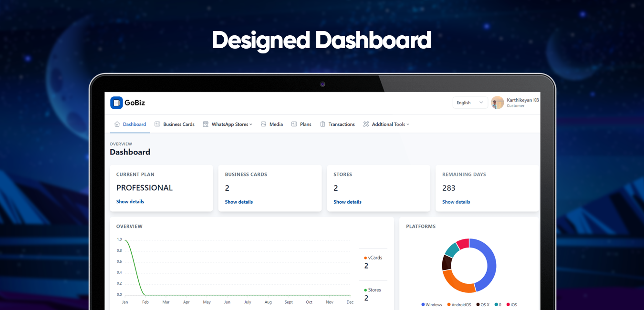
Task: Click the Plans icon
Action: [294, 124]
